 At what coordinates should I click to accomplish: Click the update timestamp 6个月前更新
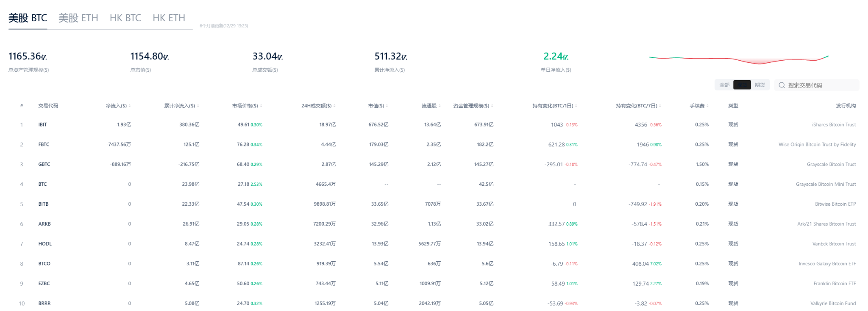(224, 26)
